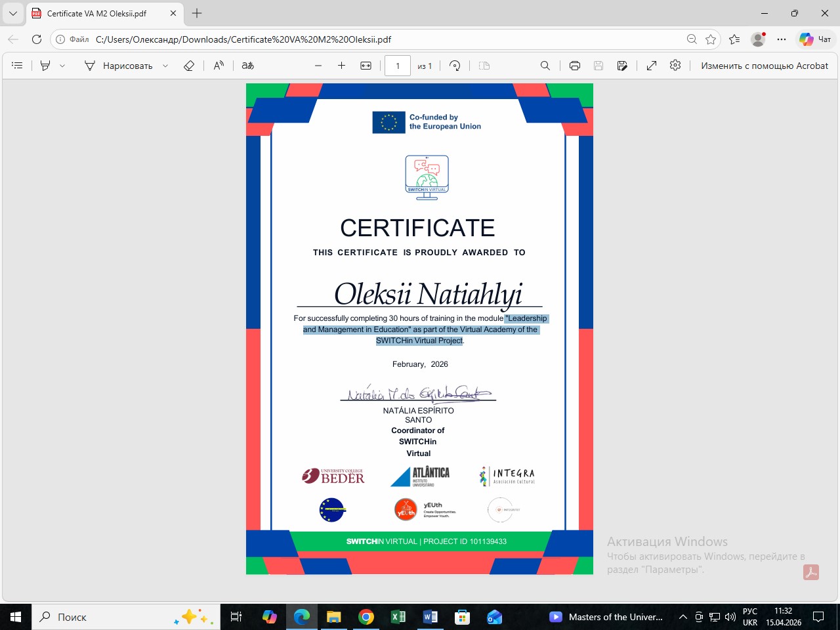
Task: Open PDF viewer settings gear
Action: point(675,66)
